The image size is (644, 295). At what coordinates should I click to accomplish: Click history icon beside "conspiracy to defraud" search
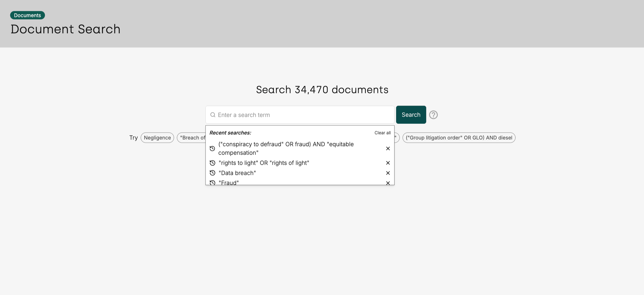pyautogui.click(x=212, y=148)
